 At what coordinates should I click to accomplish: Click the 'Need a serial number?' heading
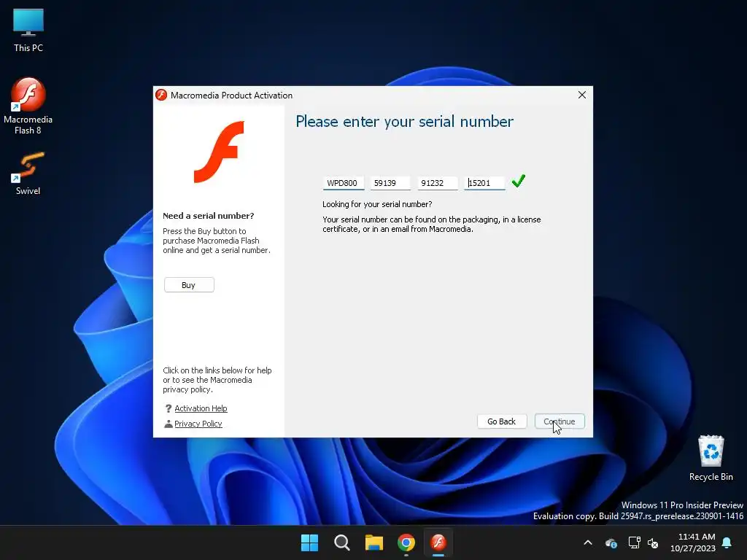[208, 216]
